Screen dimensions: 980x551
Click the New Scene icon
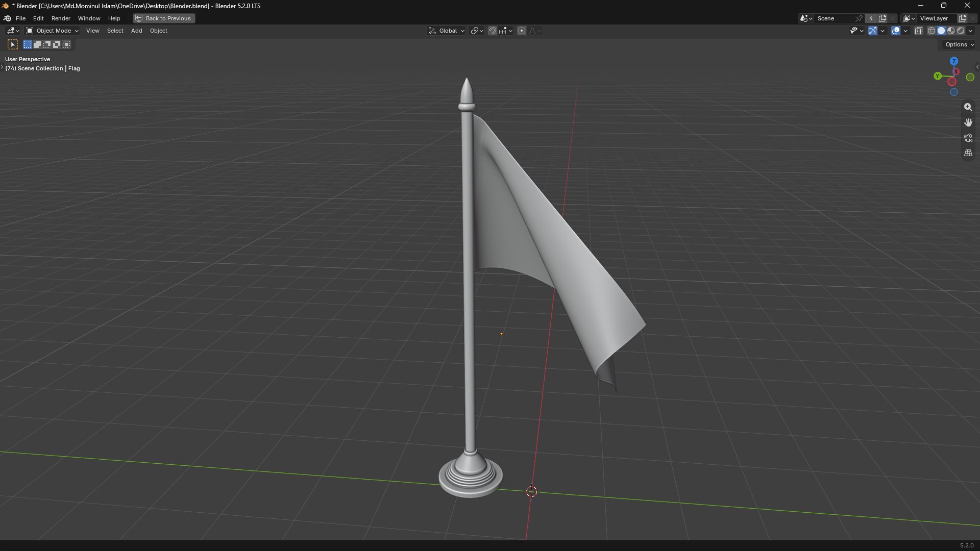883,18
